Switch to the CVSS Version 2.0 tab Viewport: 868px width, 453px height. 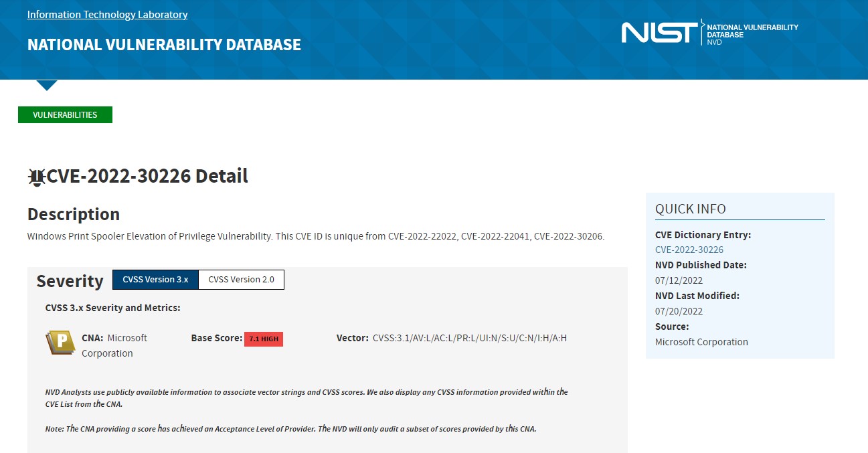pos(242,280)
